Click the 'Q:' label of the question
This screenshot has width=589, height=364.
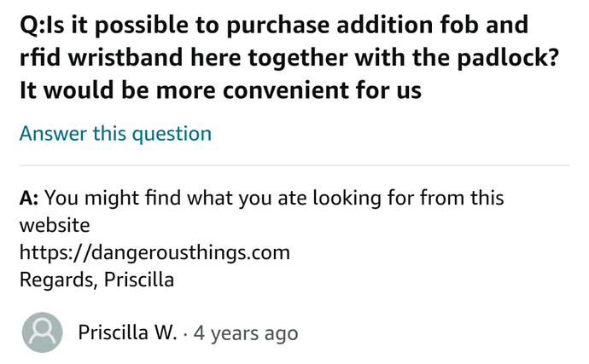pyautogui.click(x=32, y=26)
